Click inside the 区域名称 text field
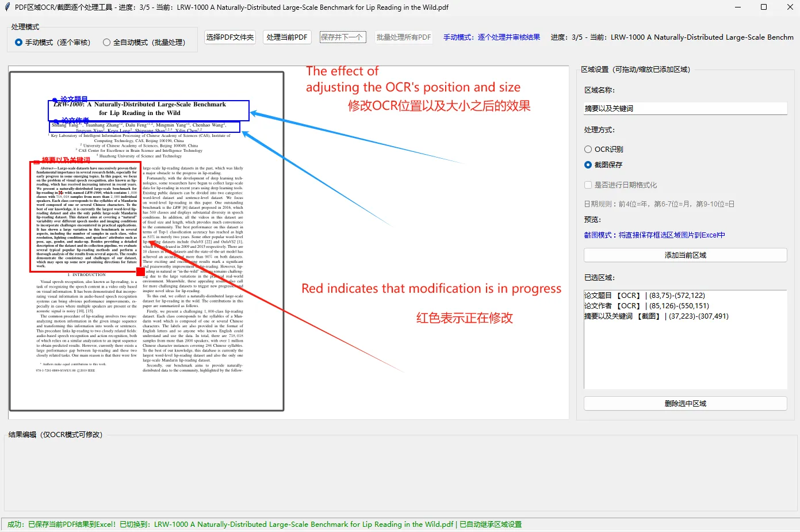The width and height of the screenshot is (800, 532). (684, 108)
